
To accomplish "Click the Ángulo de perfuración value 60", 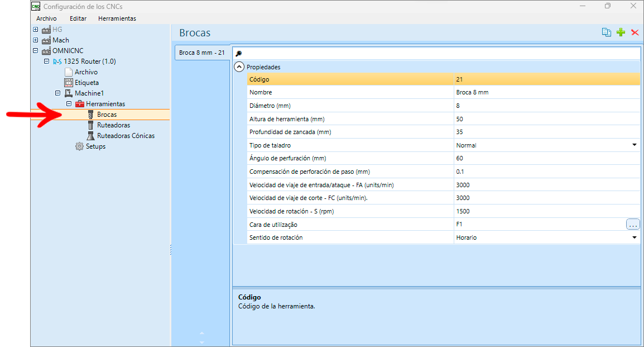I will (x=547, y=158).
